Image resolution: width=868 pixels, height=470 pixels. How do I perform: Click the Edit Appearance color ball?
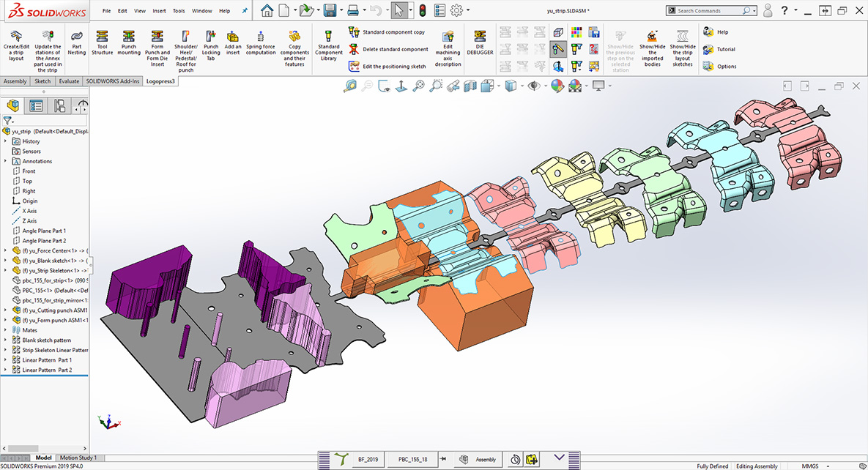click(557, 86)
